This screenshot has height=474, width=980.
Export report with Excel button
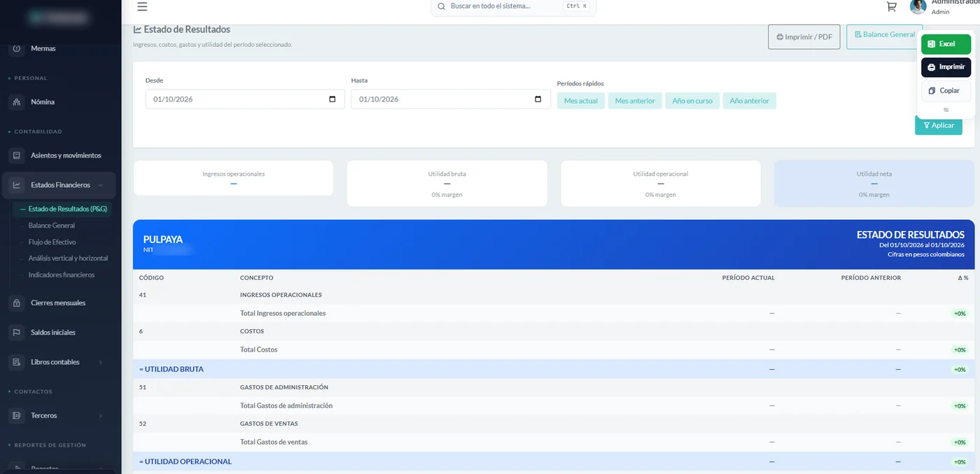point(946,44)
